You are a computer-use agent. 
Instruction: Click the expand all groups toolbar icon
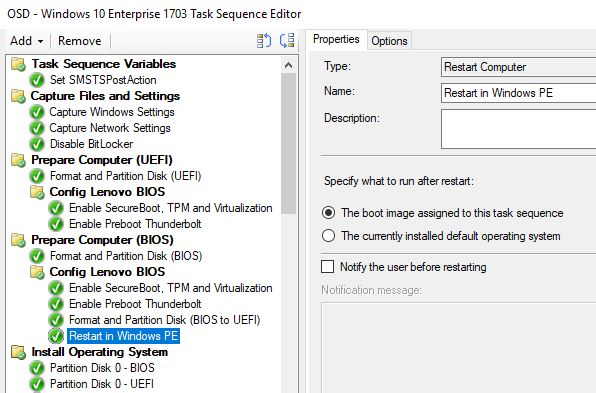coord(264,40)
